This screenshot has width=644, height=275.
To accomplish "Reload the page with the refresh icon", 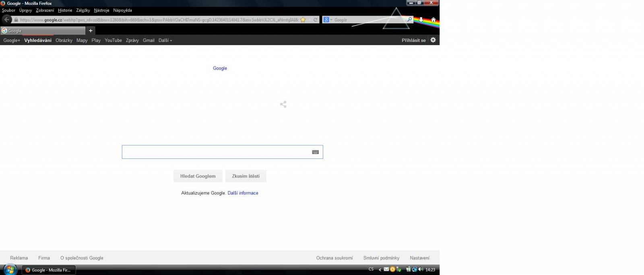I will pos(316,20).
